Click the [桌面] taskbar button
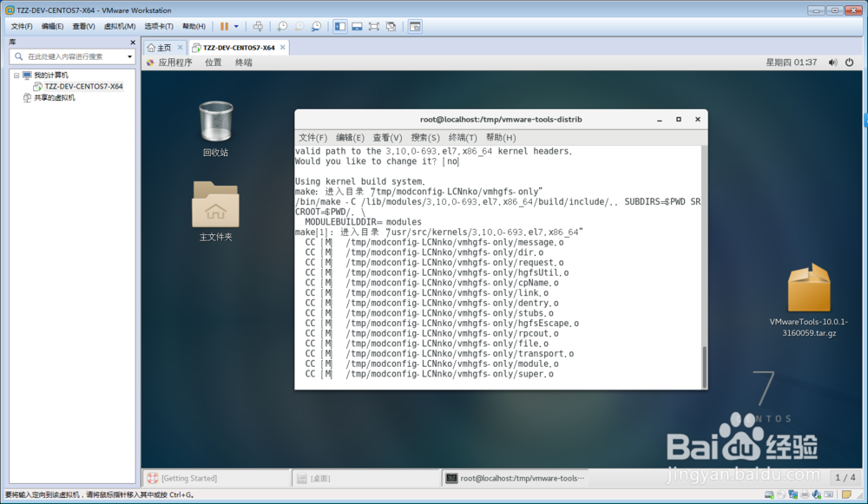The width and height of the screenshot is (868, 504). pos(366,478)
